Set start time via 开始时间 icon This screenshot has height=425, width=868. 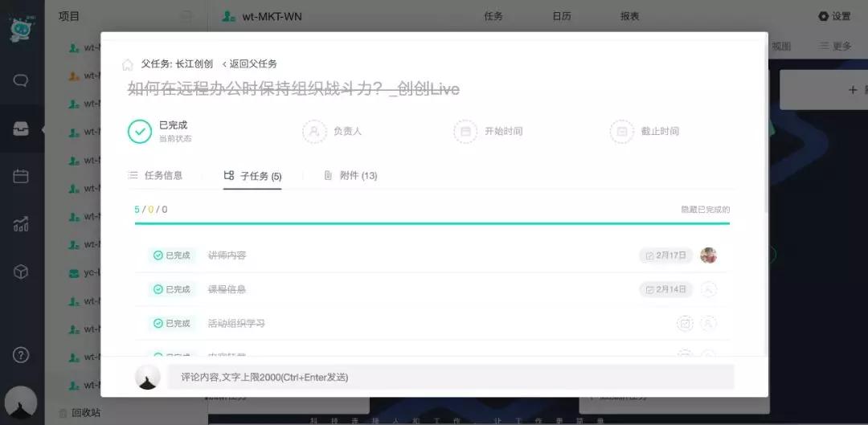click(x=465, y=132)
